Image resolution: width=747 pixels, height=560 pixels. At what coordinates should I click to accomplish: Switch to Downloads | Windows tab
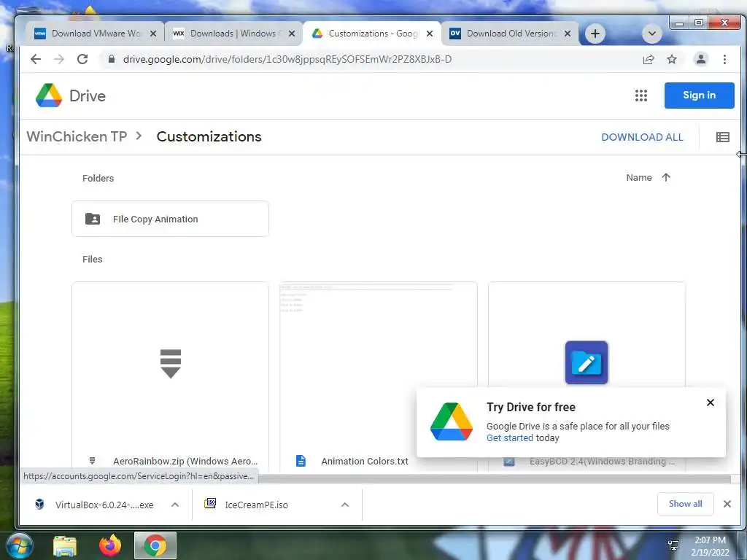pyautogui.click(x=233, y=34)
